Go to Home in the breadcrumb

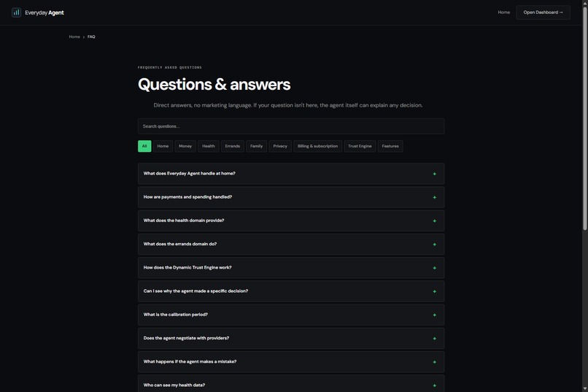tap(74, 36)
